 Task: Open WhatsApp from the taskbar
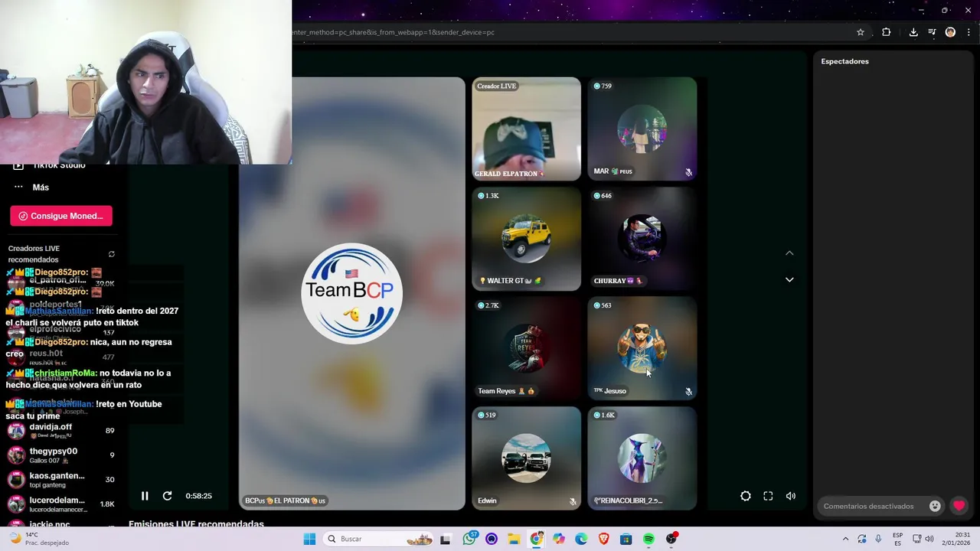point(469,539)
